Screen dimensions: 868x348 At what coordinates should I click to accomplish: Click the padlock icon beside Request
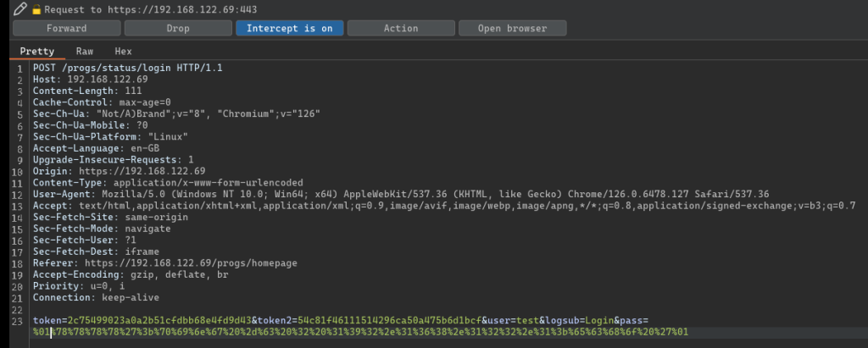(36, 9)
